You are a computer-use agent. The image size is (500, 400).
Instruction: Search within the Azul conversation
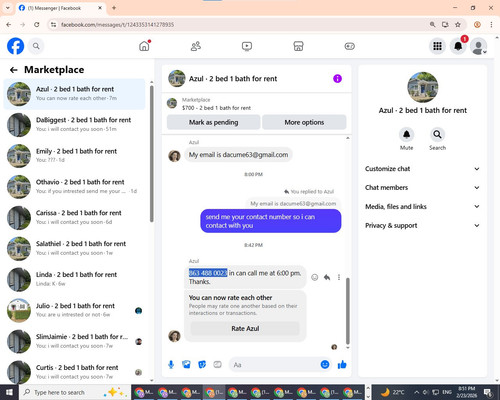click(x=437, y=135)
